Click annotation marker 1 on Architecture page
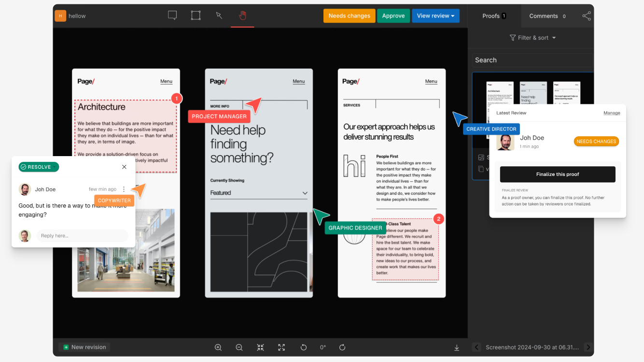 pos(177,99)
